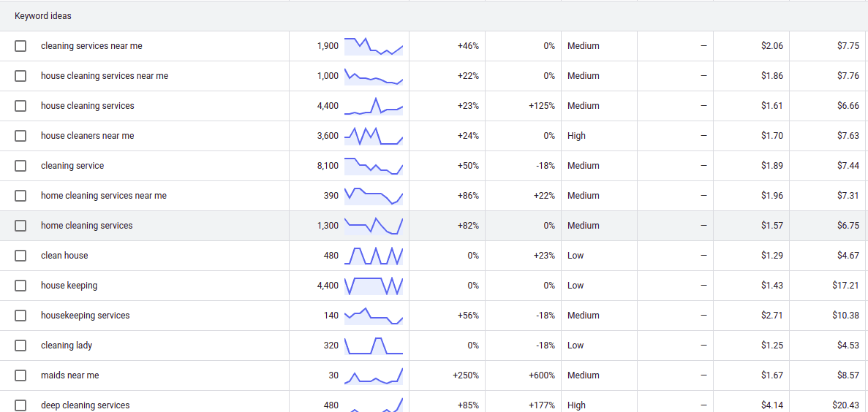868x412 pixels.
Task: View the clean house search trend sparkline
Action: pos(374,256)
